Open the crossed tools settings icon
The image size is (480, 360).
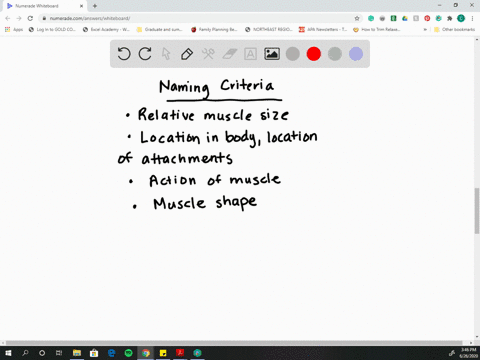tap(208, 54)
